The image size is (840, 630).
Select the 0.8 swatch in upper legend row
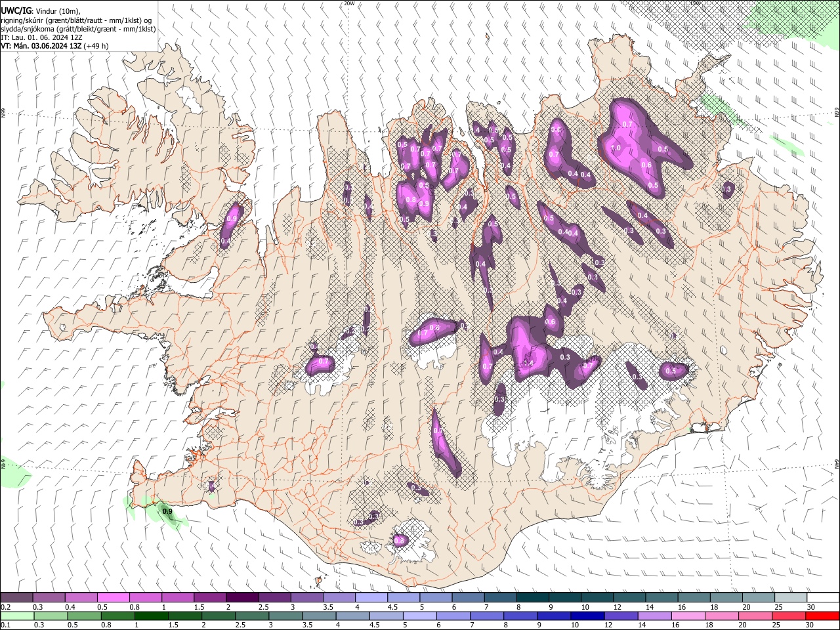[x=145, y=597]
